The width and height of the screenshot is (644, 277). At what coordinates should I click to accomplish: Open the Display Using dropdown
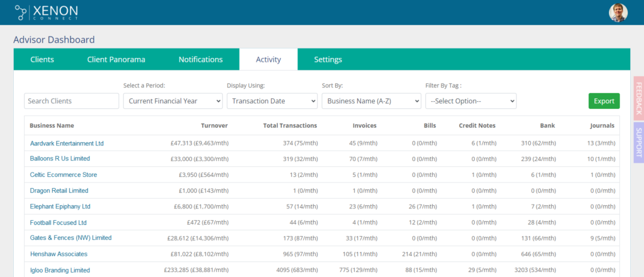[x=272, y=101]
